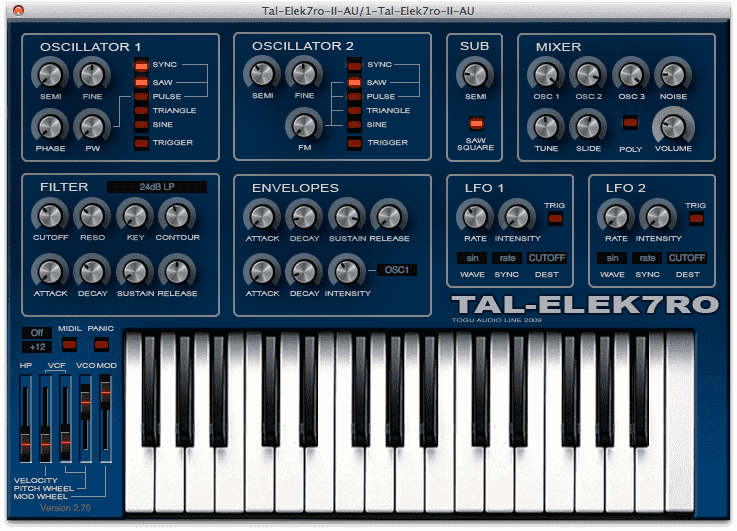
Task: Adjust the MOD wheel slider
Action: click(x=105, y=392)
